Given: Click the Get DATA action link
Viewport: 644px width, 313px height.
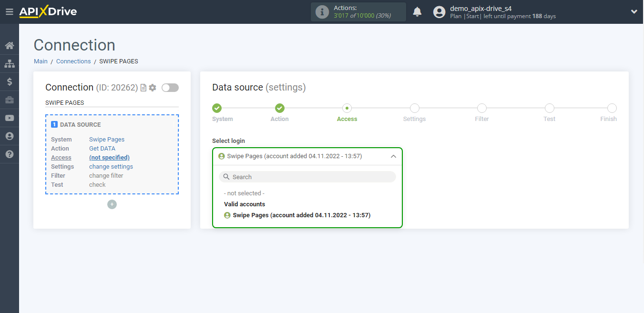Looking at the screenshot, I should pos(102,149).
